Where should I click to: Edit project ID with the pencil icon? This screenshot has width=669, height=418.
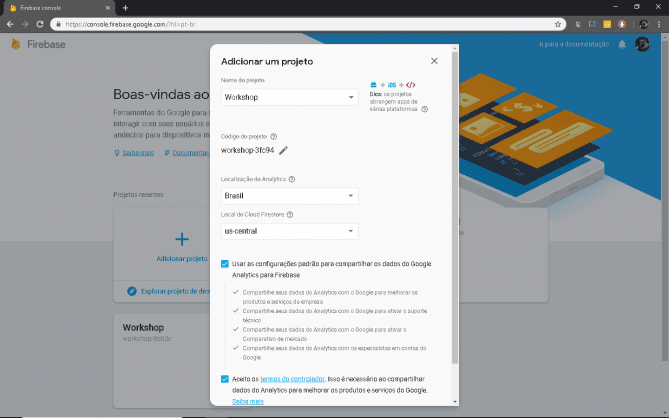(x=283, y=150)
